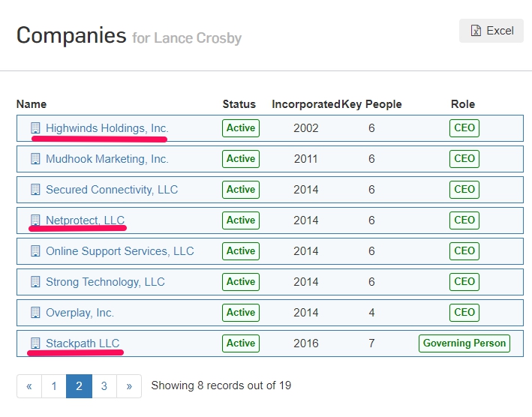The height and width of the screenshot is (417, 532).
Task: Click the building icon beside Mudhook Marketing, Inc.
Action: 35,159
